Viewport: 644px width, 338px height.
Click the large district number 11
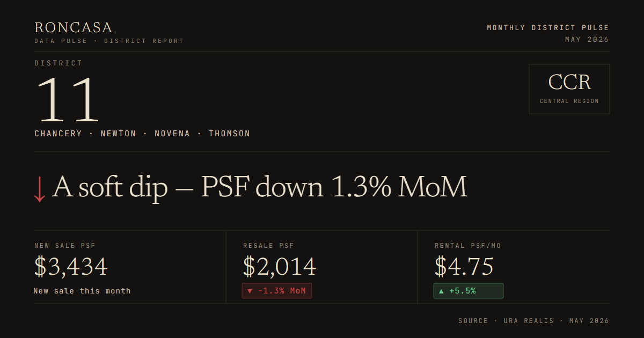pos(68,100)
